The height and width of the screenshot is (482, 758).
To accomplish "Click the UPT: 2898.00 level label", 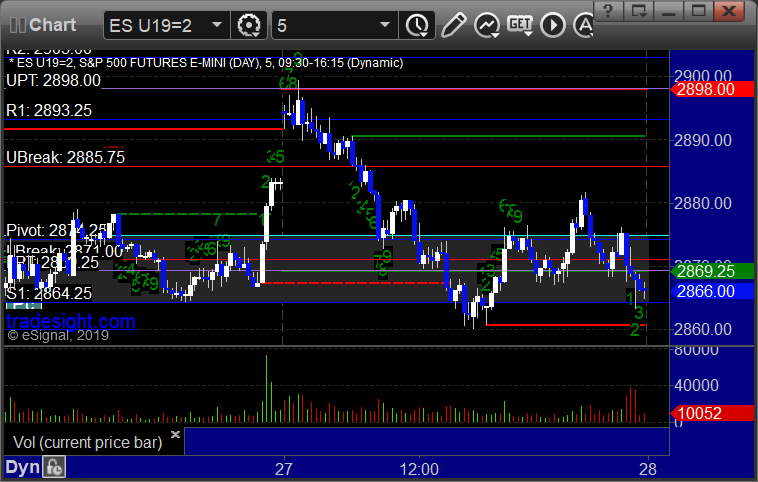I will pyautogui.click(x=53, y=80).
